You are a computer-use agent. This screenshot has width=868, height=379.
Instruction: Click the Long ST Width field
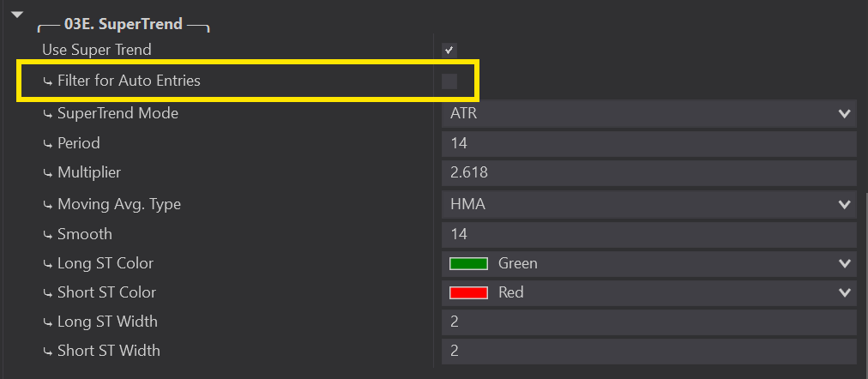click(649, 322)
